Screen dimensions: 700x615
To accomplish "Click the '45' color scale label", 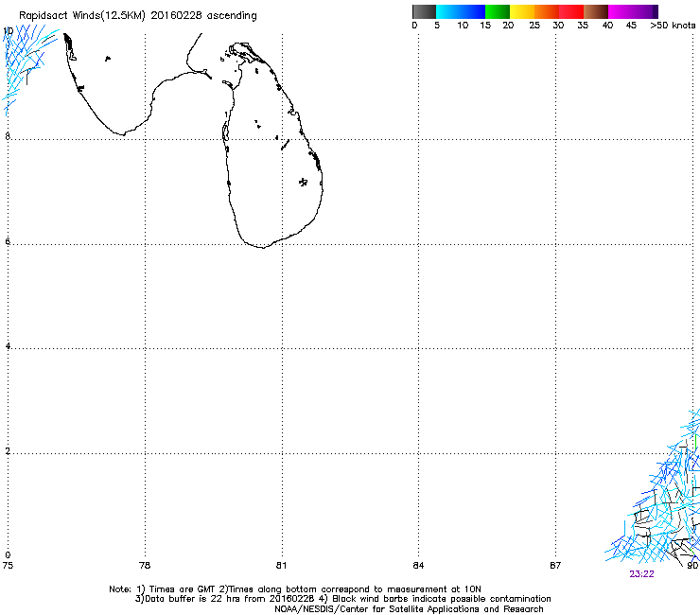I will point(631,26).
